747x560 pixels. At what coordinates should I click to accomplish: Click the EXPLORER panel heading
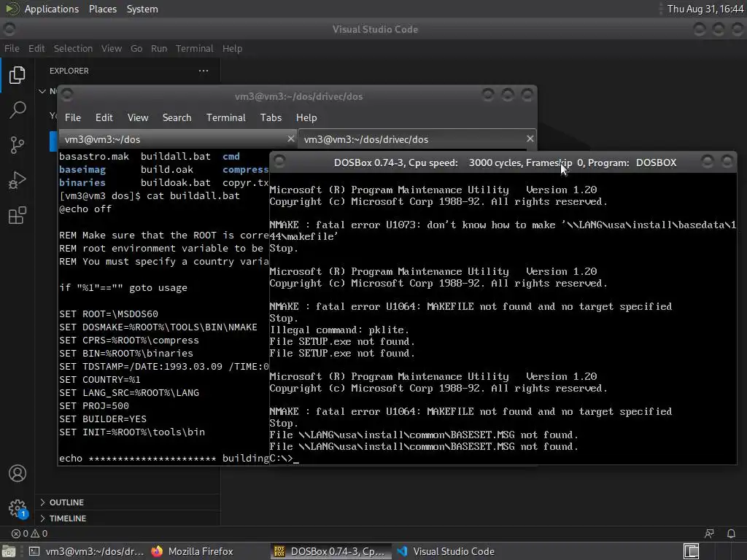tap(69, 71)
